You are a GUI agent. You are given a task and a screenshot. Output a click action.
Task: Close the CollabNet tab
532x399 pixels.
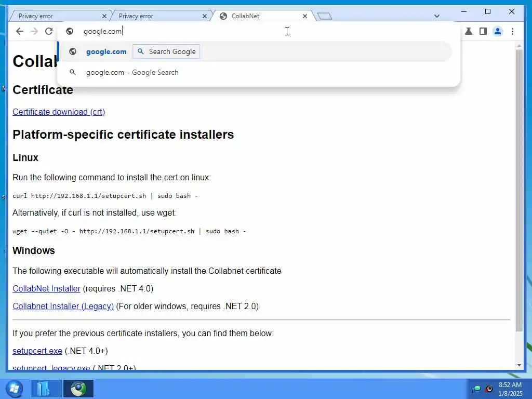point(304,16)
